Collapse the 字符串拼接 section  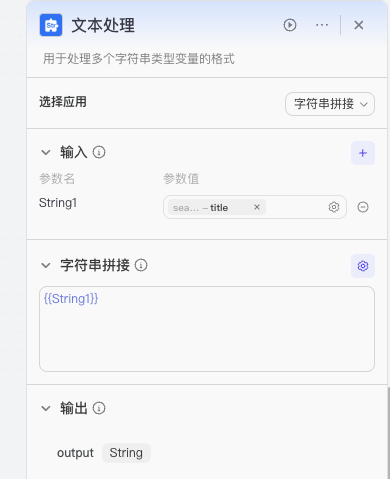click(x=46, y=265)
